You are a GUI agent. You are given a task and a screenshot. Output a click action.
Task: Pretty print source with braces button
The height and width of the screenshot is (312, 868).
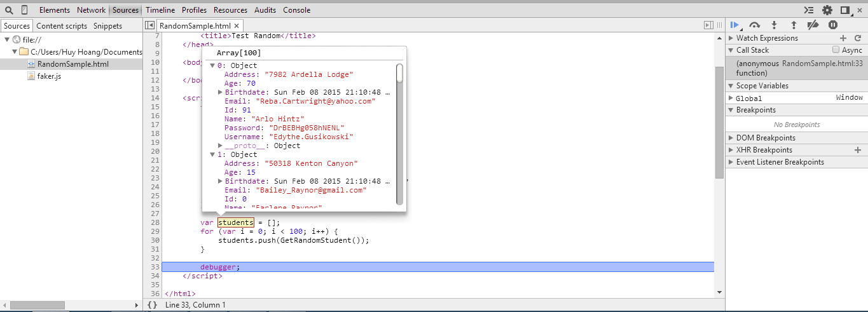pyautogui.click(x=152, y=305)
